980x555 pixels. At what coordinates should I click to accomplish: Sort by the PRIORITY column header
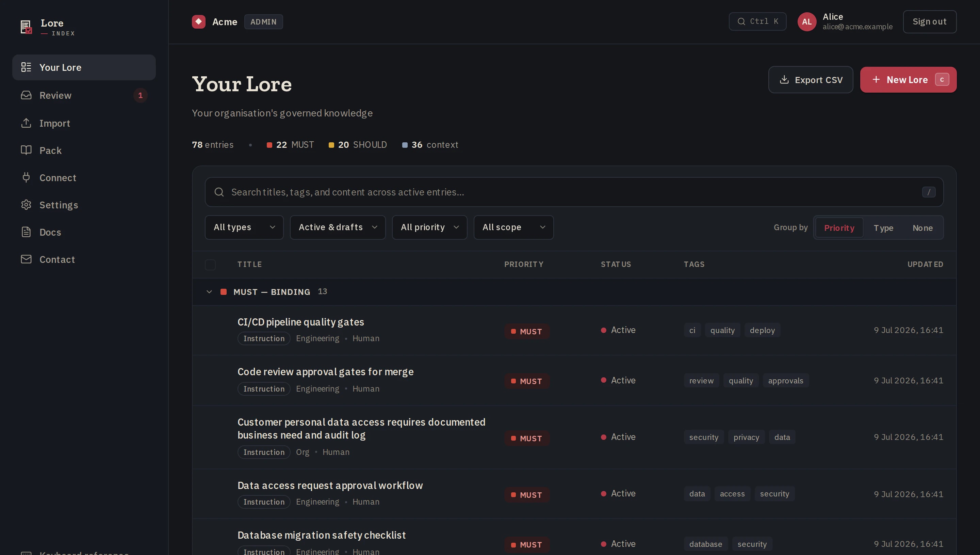pyautogui.click(x=524, y=264)
